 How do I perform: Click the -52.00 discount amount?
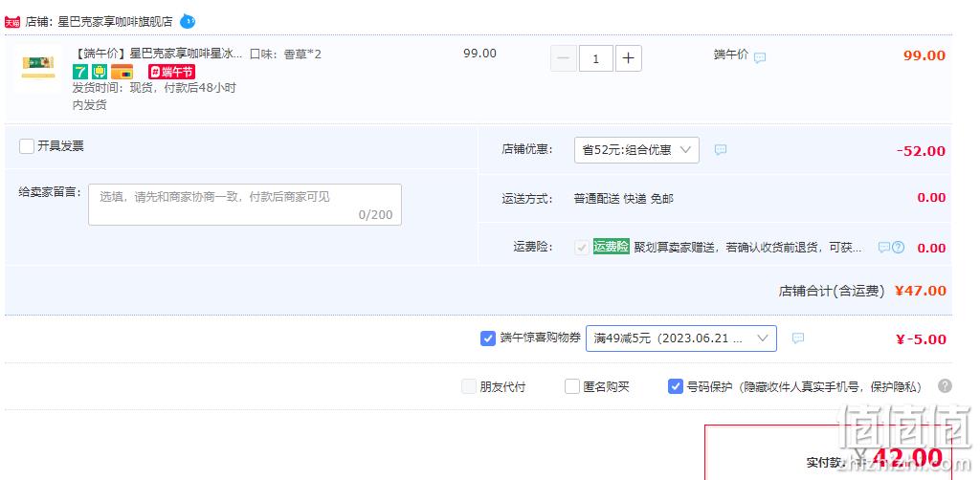(x=921, y=151)
